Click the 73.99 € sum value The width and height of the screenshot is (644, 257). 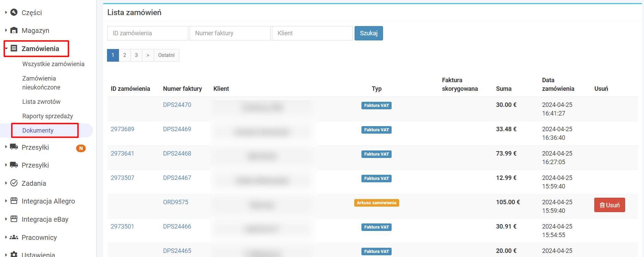(506, 154)
